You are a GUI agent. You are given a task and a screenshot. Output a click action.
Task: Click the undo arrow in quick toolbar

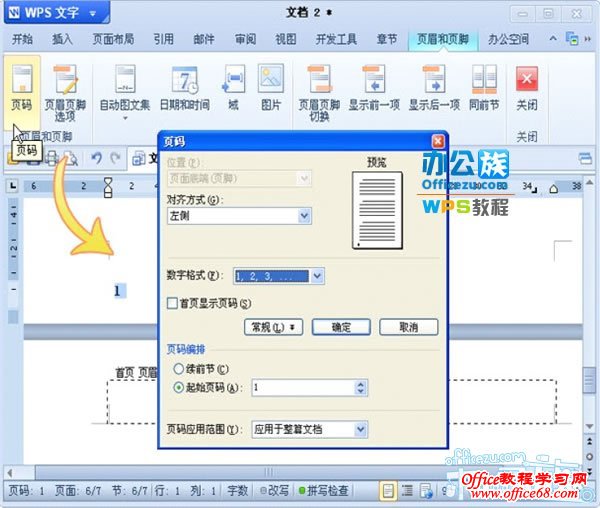pyautogui.click(x=96, y=158)
